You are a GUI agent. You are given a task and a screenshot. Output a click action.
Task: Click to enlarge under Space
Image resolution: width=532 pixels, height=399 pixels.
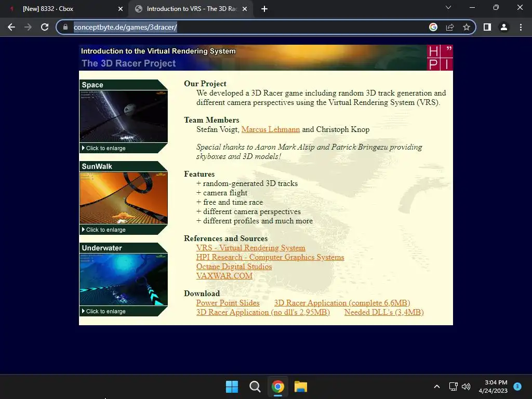[x=105, y=148]
